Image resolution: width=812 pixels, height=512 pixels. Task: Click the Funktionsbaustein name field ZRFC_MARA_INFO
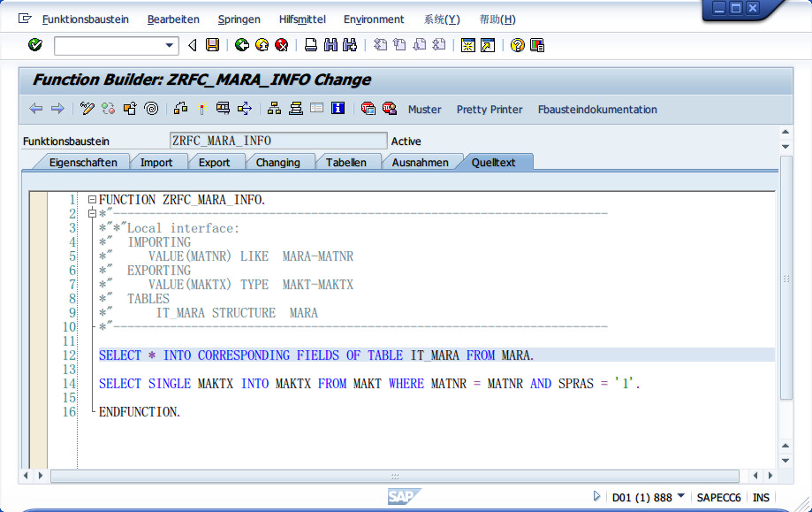point(278,141)
